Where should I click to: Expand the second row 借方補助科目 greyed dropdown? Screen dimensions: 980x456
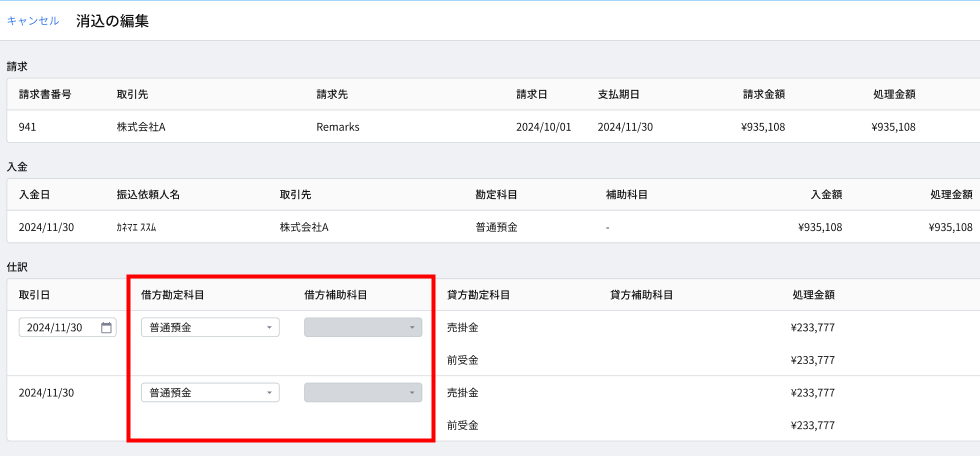coord(363,393)
